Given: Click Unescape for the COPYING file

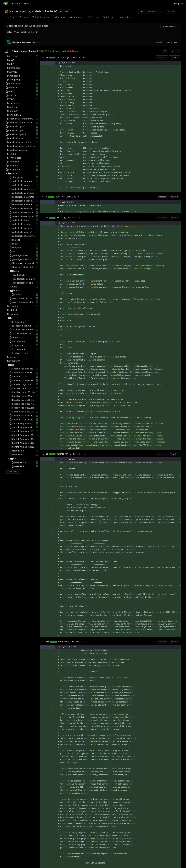Looking at the screenshot, I should point(162,642).
